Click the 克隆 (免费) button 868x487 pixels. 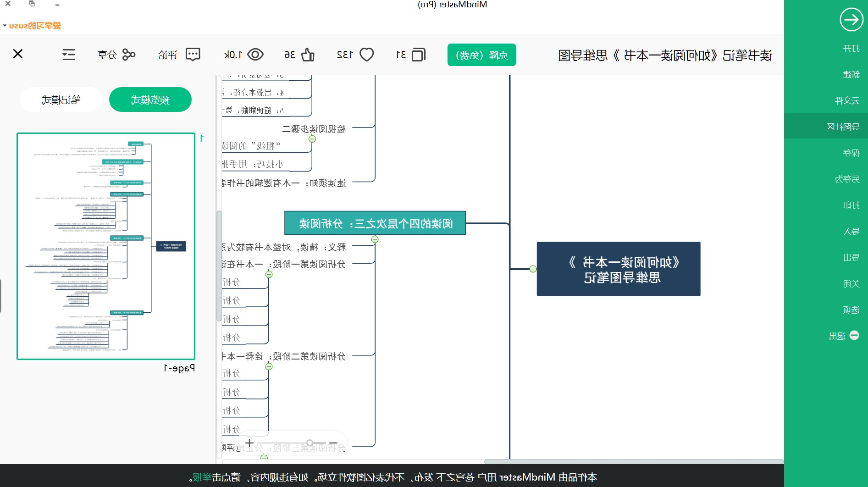tap(481, 55)
